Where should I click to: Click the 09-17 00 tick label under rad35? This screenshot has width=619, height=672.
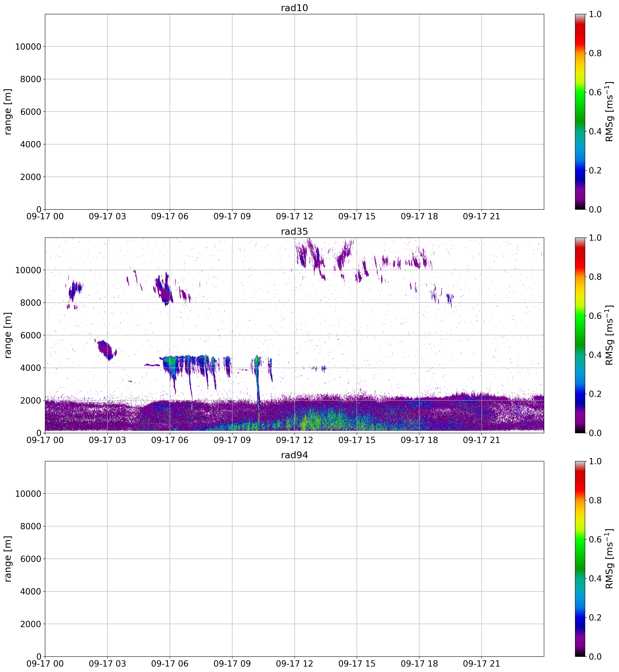(x=45, y=440)
